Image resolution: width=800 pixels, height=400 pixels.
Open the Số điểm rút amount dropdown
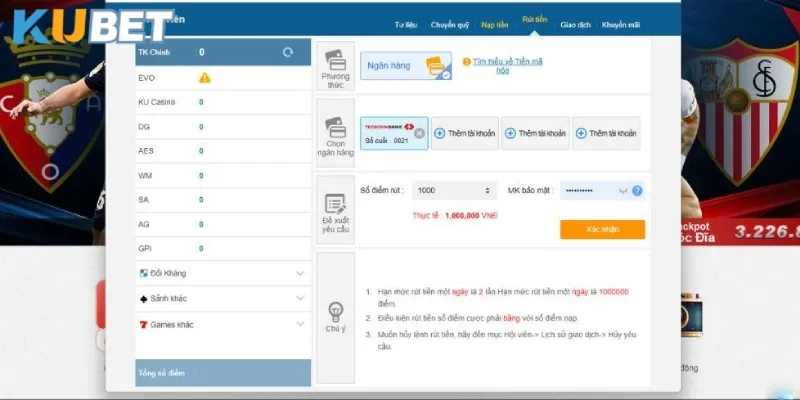click(x=455, y=190)
